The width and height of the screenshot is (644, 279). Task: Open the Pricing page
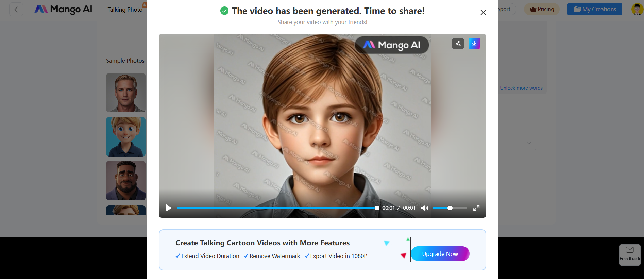[542, 9]
